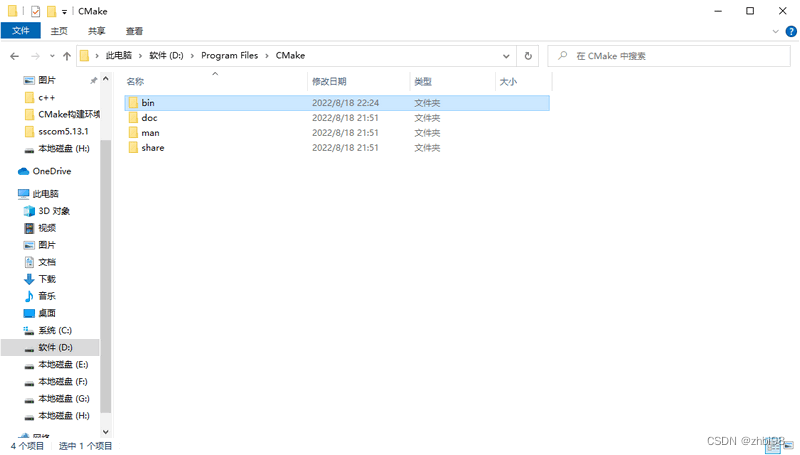The width and height of the screenshot is (800, 455).
Task: Open 本地磁盘 (F:) drive in sidebar
Action: tap(63, 382)
